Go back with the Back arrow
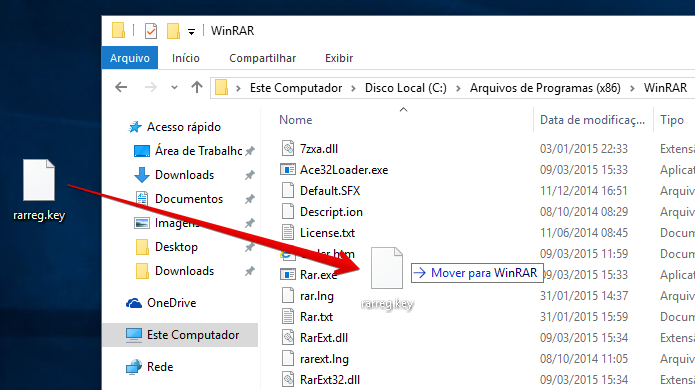The height and width of the screenshot is (390, 695). [x=121, y=87]
